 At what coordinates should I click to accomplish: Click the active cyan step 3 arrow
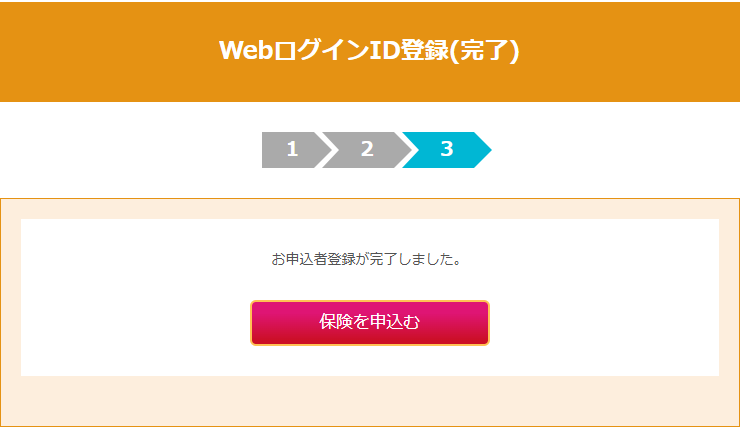(446, 150)
